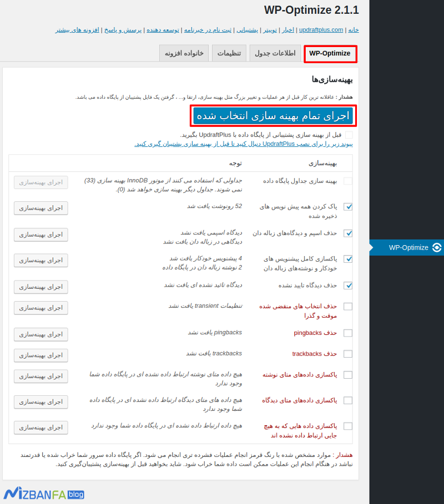444x504 pixels.
Task: Run optimization for the pingbacks row
Action: 41,334
